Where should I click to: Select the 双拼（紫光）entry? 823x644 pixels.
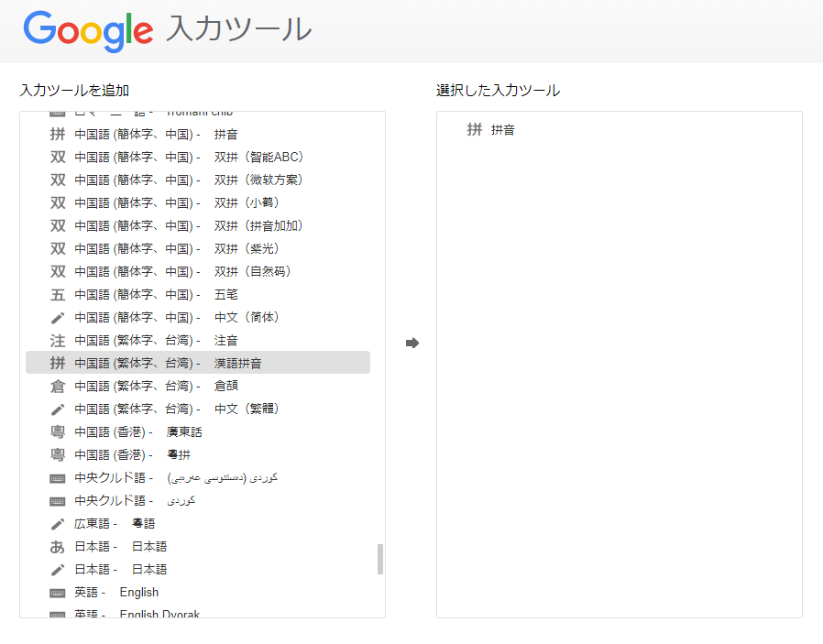pyautogui.click(x=177, y=249)
